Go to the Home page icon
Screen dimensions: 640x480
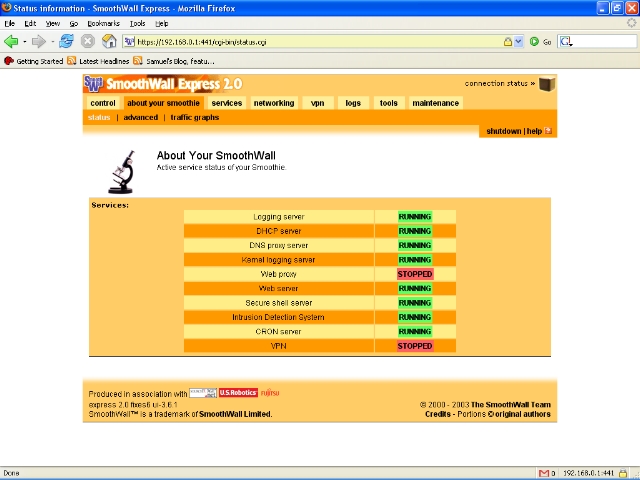(109, 41)
